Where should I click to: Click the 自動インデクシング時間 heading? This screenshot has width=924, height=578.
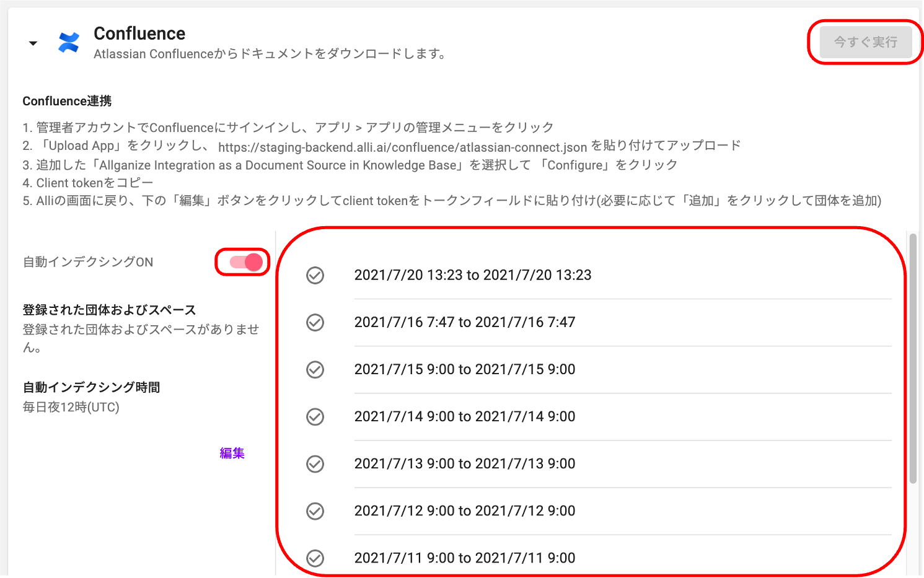tap(91, 387)
